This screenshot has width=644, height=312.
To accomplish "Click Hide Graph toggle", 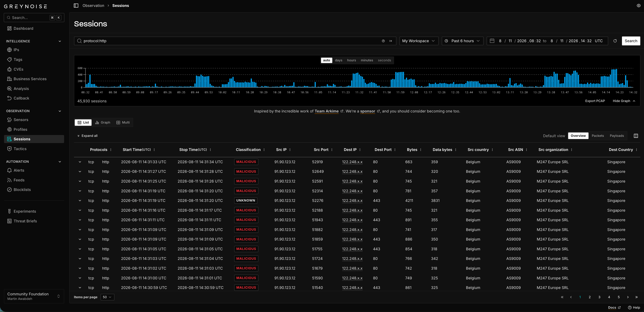I will 624,101.
